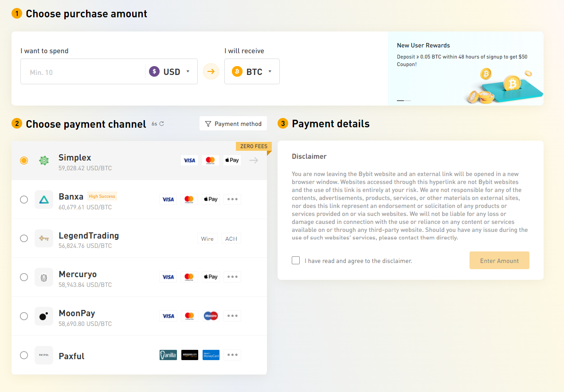Click the refresh countdown icon beside payment channel
Screen dimensions: 564x392
[161, 124]
